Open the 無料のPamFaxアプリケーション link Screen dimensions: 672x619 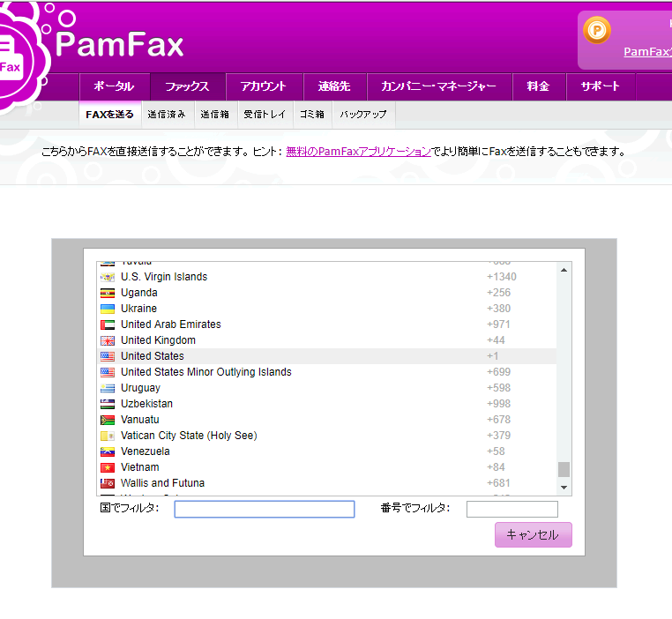[x=358, y=152]
